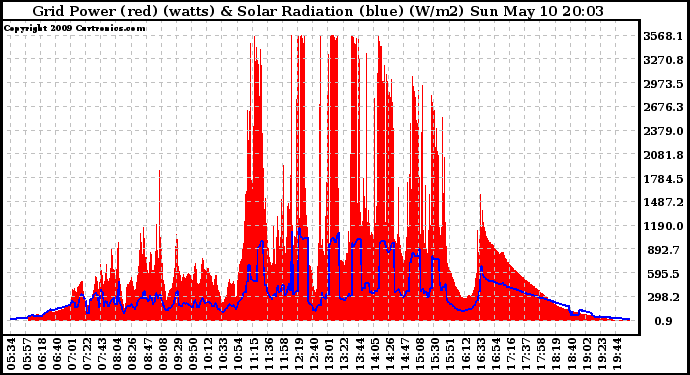
Task: Select the y-axis value 0.9
Action: pos(663,321)
